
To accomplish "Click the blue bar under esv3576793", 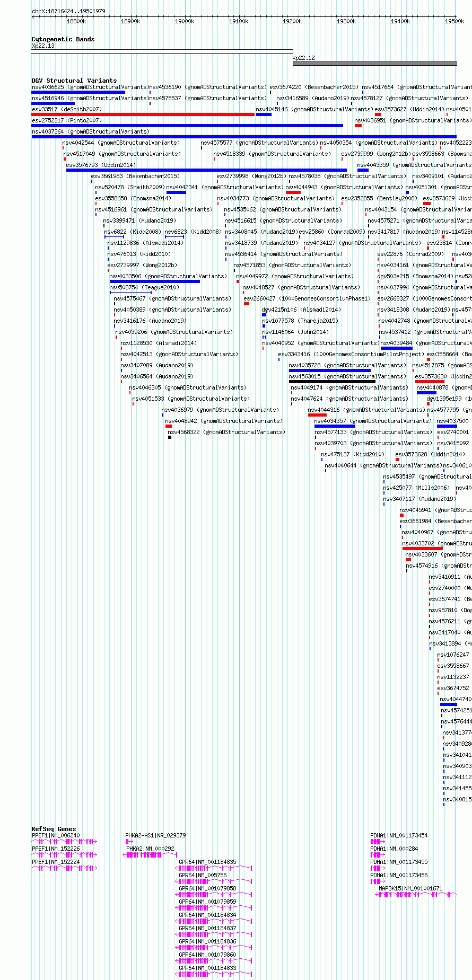I will point(206,170).
